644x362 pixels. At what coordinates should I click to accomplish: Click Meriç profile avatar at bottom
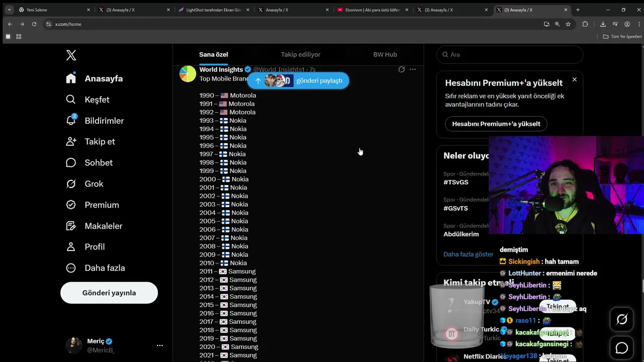tap(73, 345)
